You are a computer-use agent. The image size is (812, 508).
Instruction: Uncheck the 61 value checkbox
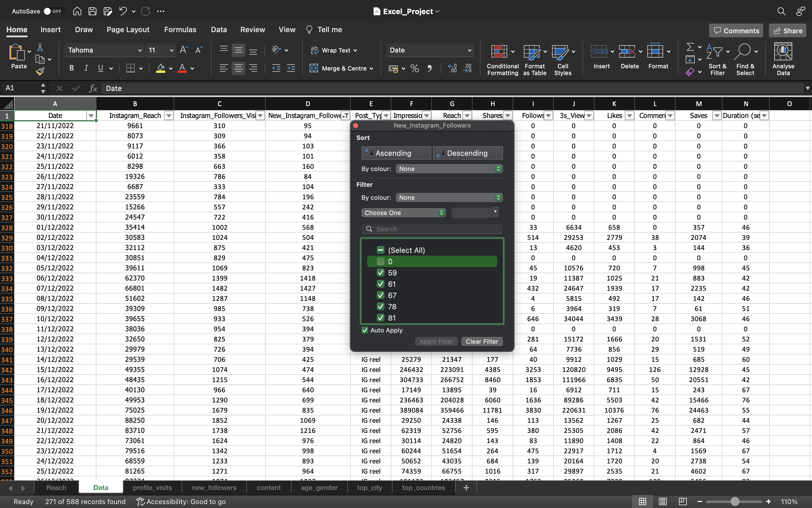380,284
